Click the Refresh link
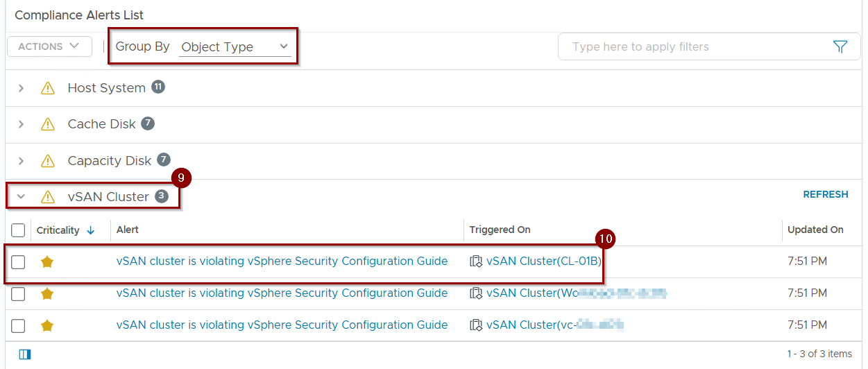This screenshot has width=868, height=369. (x=825, y=195)
